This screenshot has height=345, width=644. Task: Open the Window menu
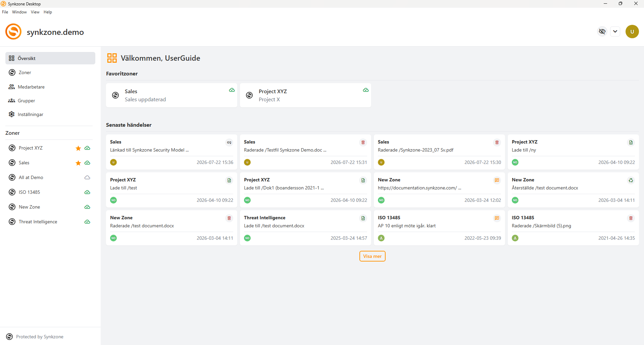tap(19, 12)
